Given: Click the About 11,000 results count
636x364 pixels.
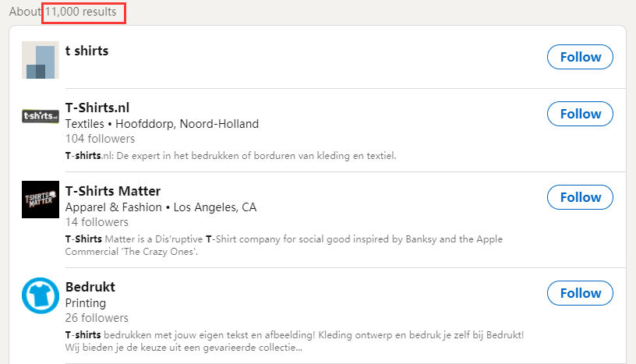Looking at the screenshot, I should click(62, 12).
